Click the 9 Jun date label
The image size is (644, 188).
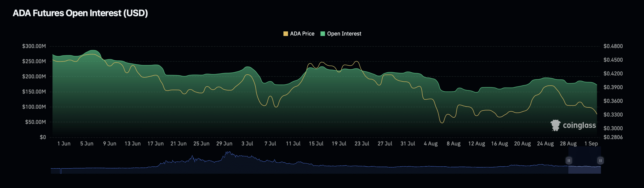tap(110, 144)
